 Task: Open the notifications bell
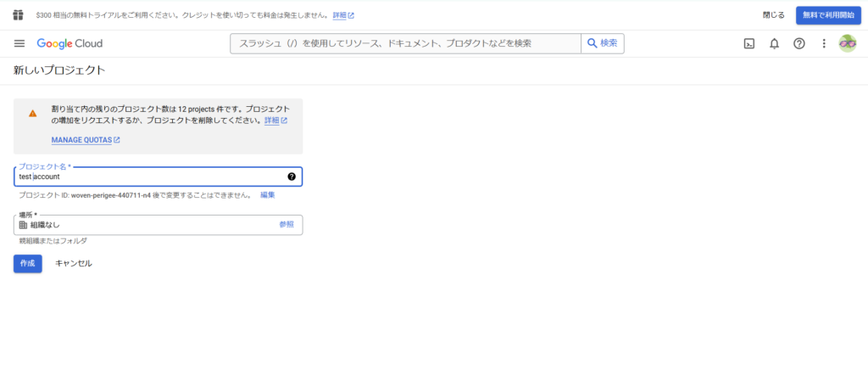(x=774, y=43)
